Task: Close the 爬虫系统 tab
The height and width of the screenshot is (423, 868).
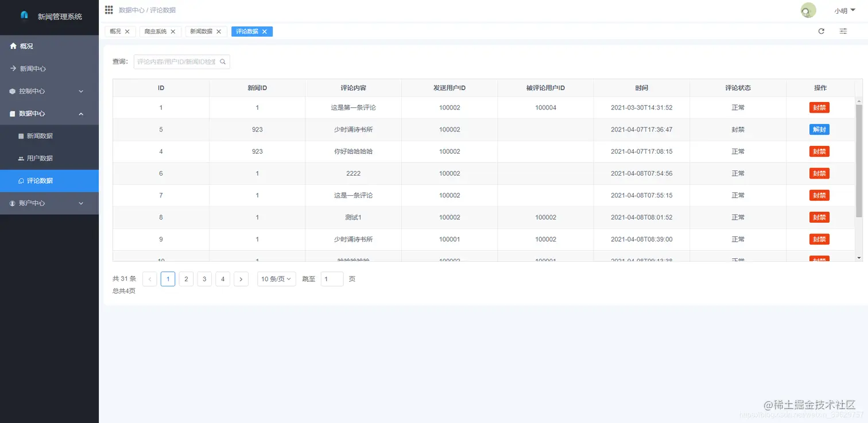Action: [173, 32]
